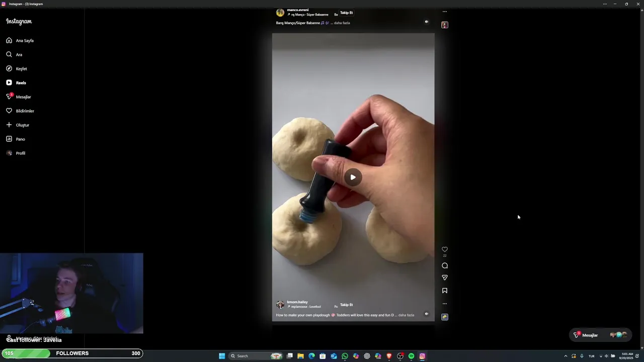Click the taskbar Search box
The image size is (644, 362).
256,356
